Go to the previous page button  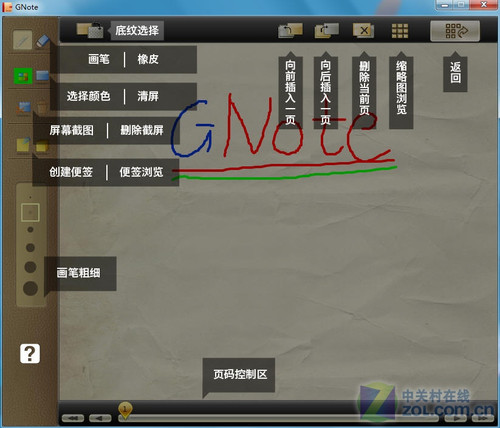pos(100,418)
